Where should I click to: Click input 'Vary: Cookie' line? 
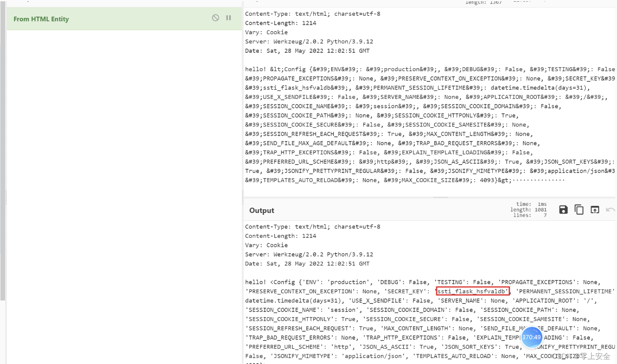pos(266,32)
